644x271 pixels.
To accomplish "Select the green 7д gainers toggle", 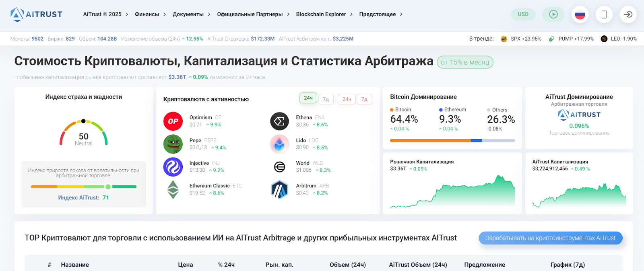I will coord(326,99).
